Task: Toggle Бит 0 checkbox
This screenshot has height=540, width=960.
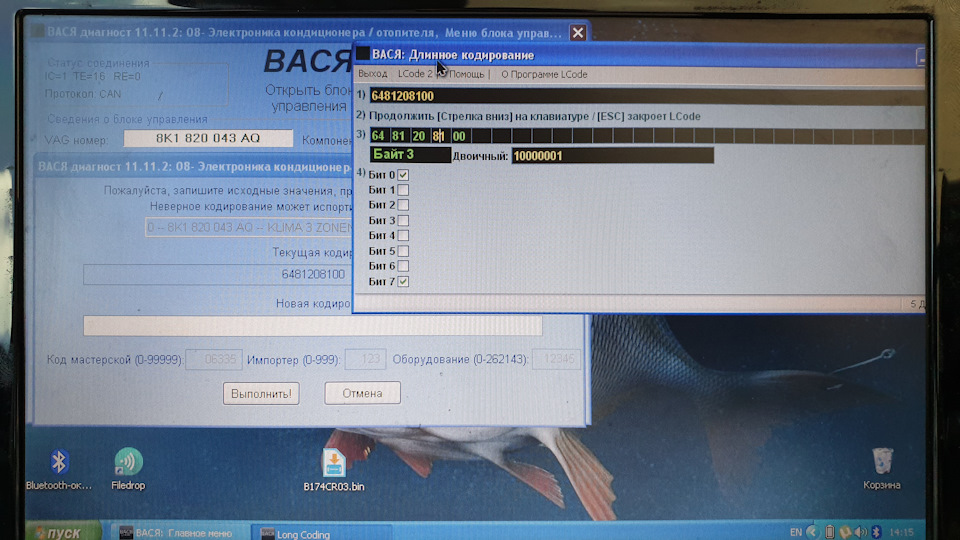Action: pyautogui.click(x=403, y=175)
